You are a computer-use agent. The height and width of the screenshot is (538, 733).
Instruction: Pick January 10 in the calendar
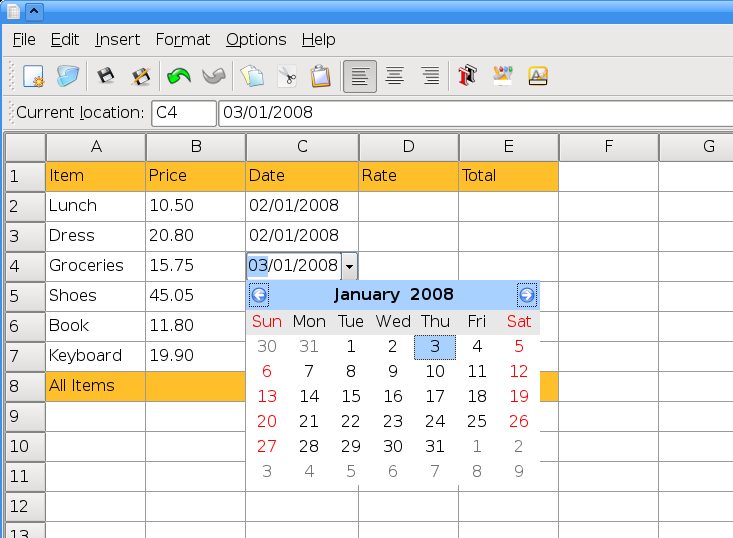click(435, 372)
